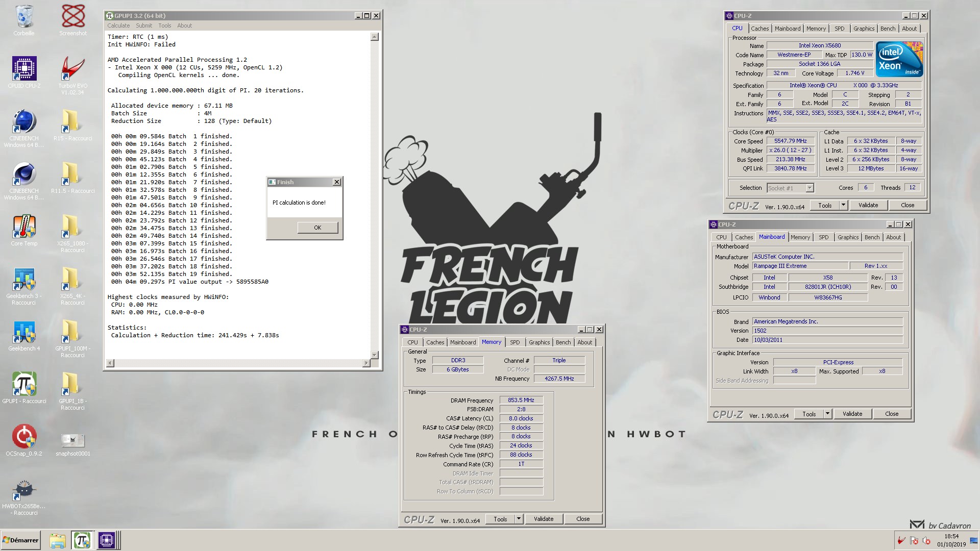This screenshot has height=551, width=980.
Task: Expand Tools dropdown arrow in Memory CPU-Z window
Action: click(519, 519)
